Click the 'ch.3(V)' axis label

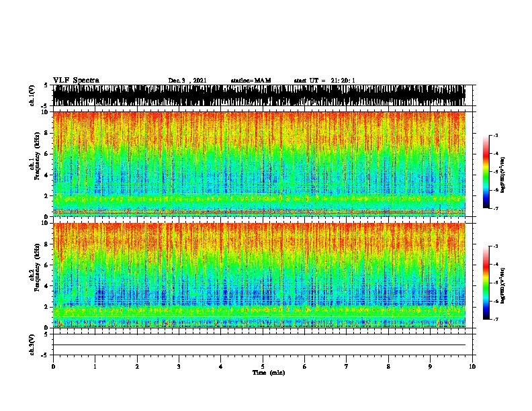click(x=32, y=345)
